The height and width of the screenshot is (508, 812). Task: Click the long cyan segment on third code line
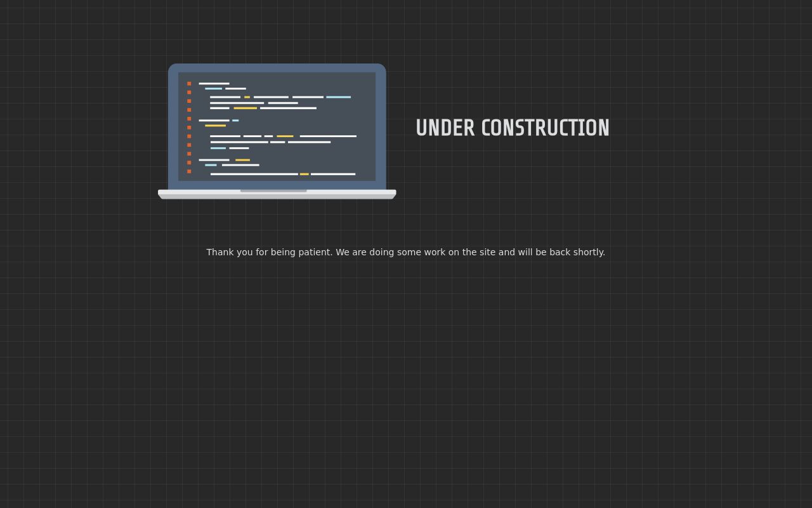(x=338, y=97)
